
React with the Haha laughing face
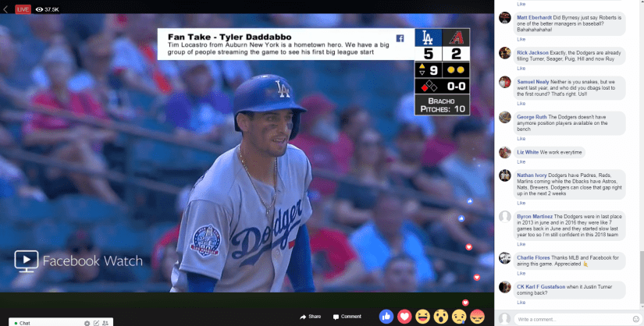pos(422,317)
